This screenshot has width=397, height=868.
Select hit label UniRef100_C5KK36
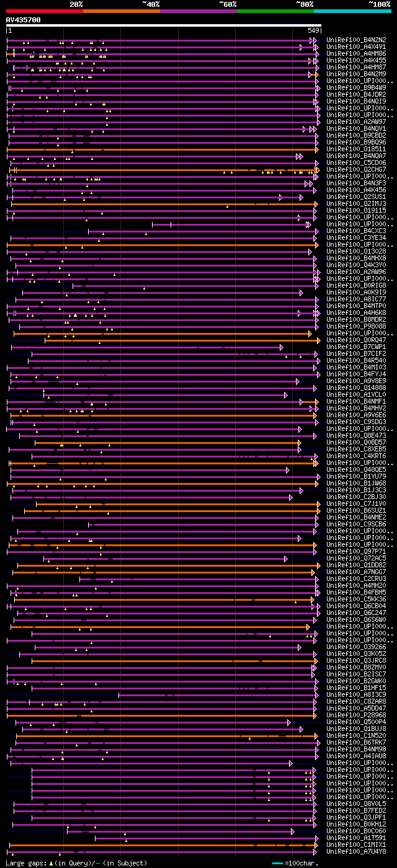point(355,599)
